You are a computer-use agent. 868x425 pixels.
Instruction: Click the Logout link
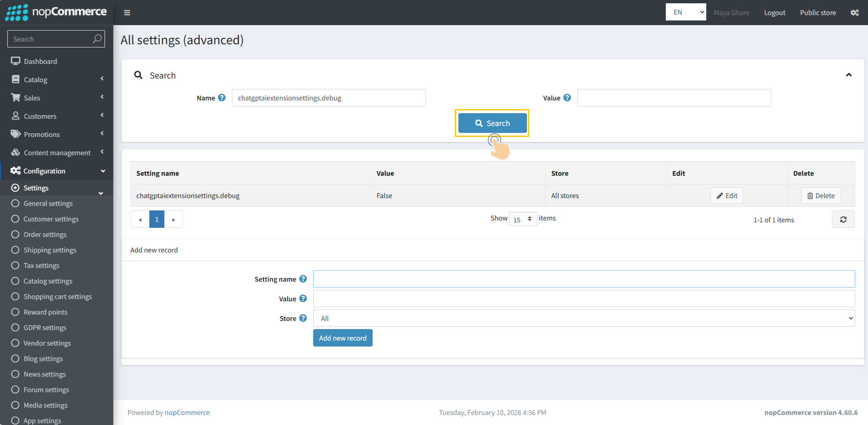click(x=774, y=12)
